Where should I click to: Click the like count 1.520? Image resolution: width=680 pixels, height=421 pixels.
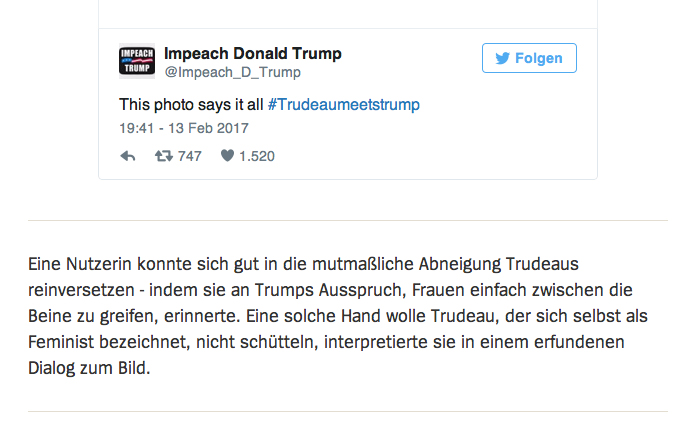(x=257, y=156)
